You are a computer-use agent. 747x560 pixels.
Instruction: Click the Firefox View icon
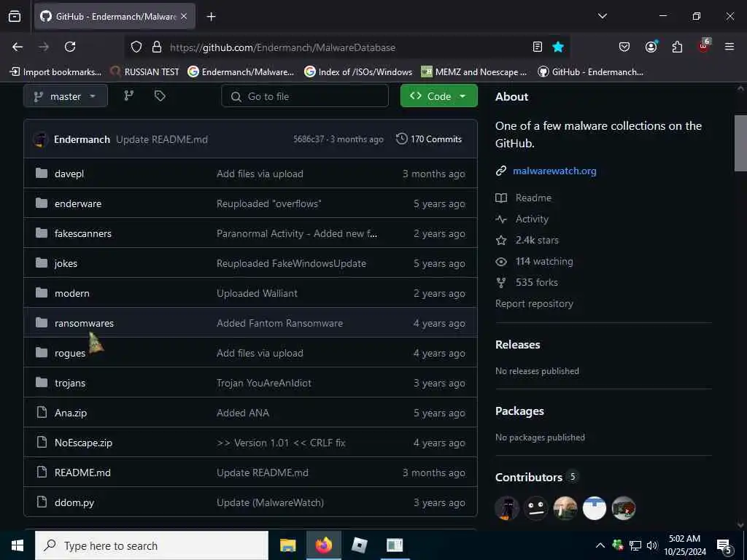click(15, 17)
